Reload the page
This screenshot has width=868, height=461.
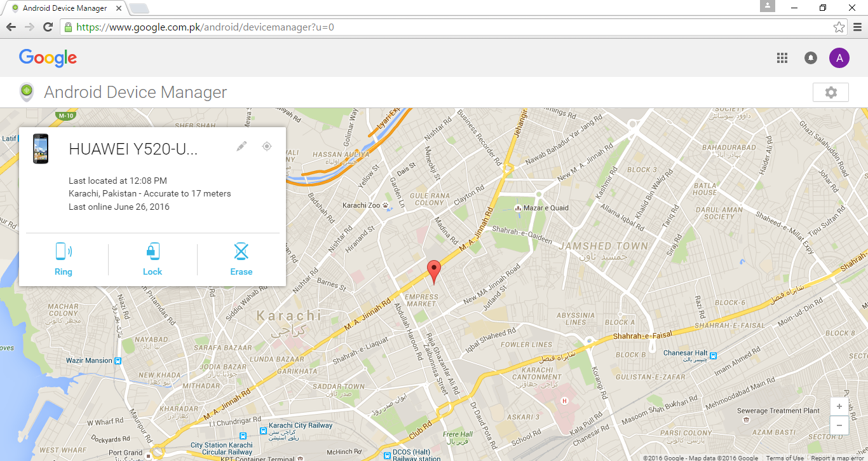click(48, 27)
